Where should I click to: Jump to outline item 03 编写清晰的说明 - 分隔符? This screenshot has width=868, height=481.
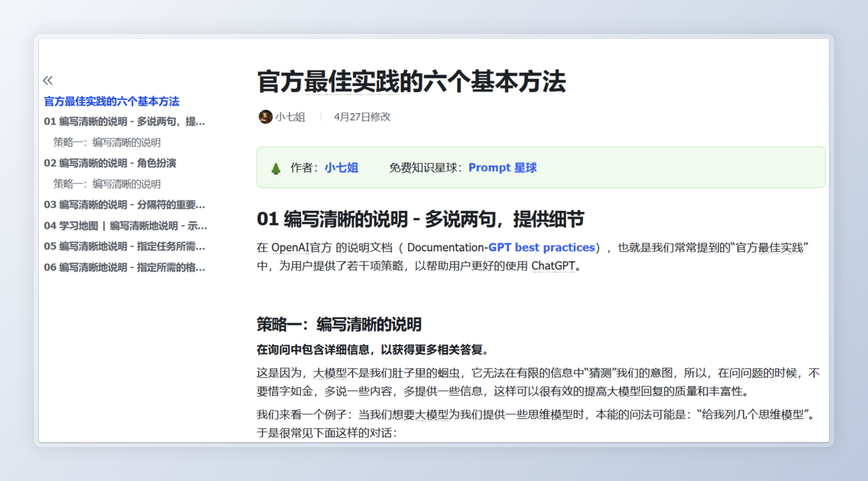tap(125, 205)
